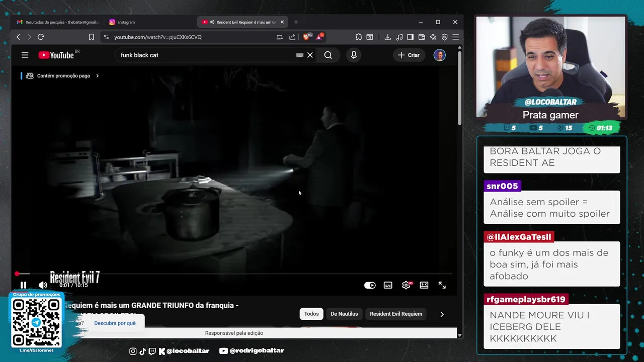Click the 'snr005' chat username
644x362 pixels.
point(502,186)
